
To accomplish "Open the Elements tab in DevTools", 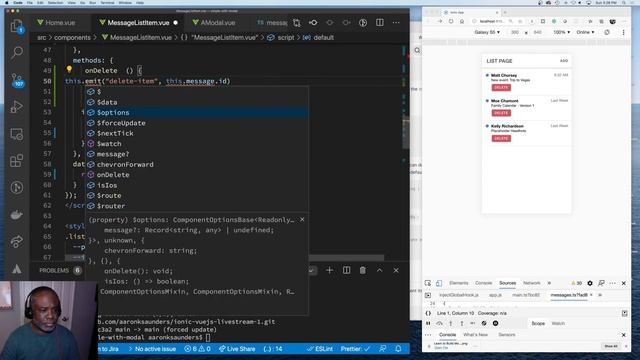I will (x=459, y=283).
